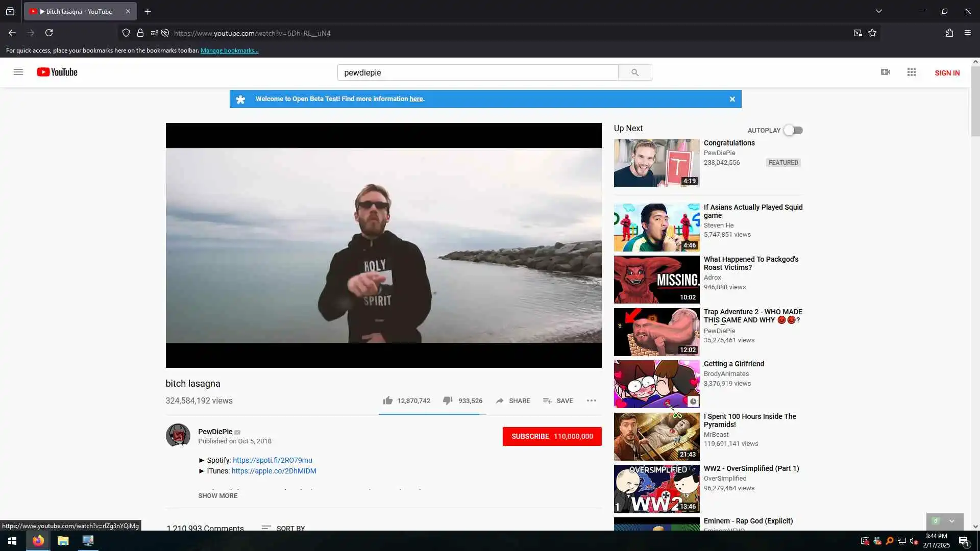Open the hamburger guide menu

(x=18, y=72)
